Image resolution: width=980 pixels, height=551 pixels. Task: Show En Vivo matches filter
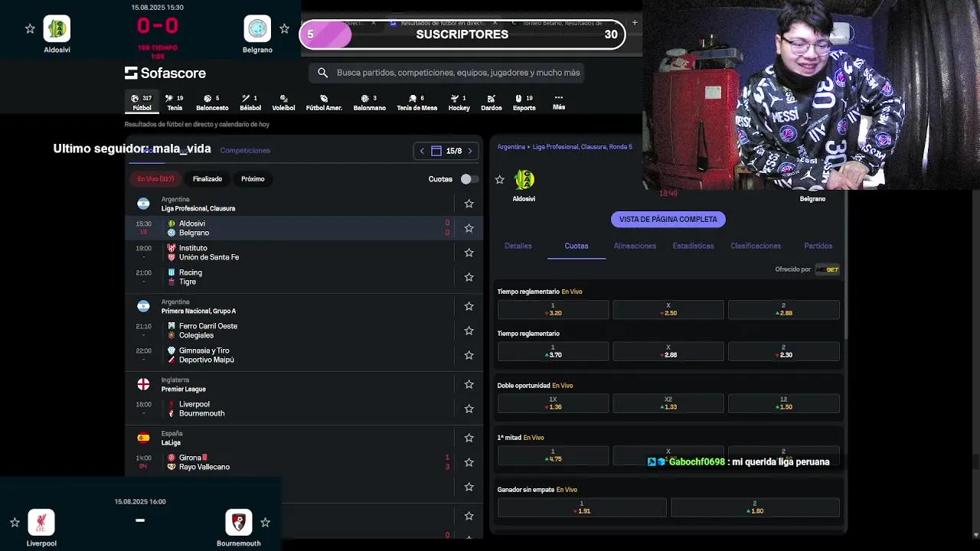coord(155,179)
